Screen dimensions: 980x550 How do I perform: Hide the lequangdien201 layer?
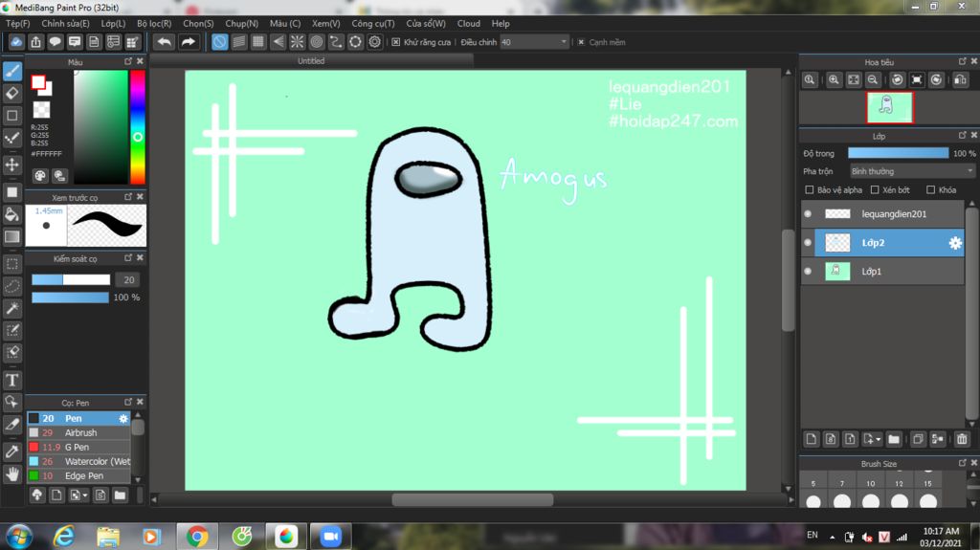(808, 213)
